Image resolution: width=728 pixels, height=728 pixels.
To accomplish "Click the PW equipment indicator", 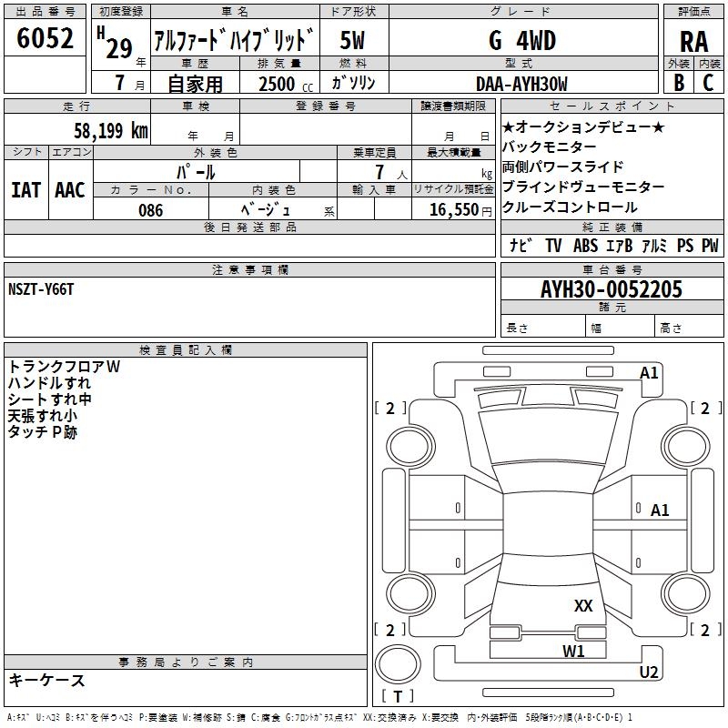I will (x=709, y=245).
